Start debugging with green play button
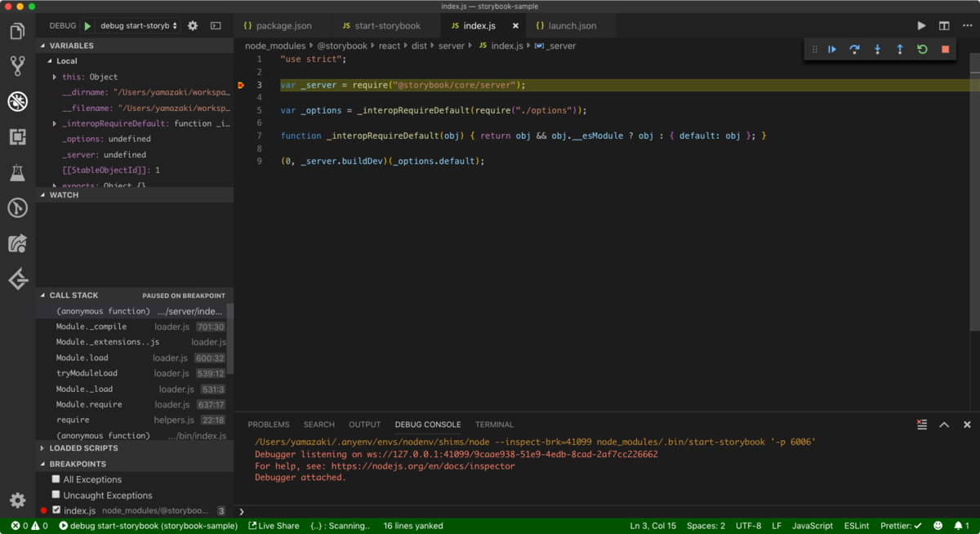Viewport: 980px width, 534px height. click(x=88, y=26)
